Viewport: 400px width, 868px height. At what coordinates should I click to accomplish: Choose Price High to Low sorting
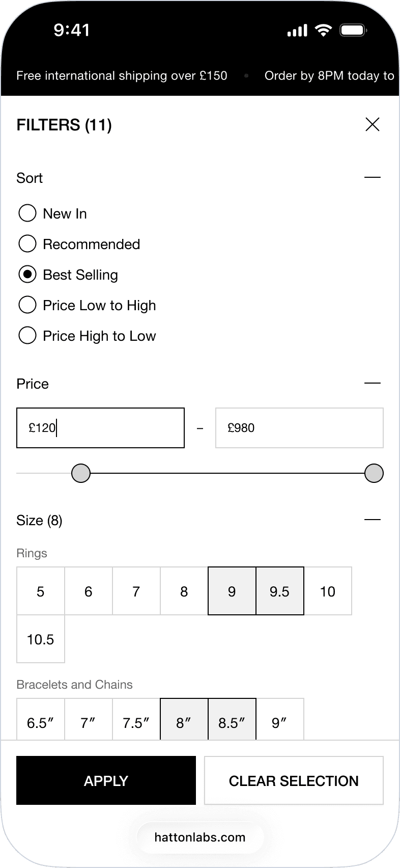pos(27,336)
